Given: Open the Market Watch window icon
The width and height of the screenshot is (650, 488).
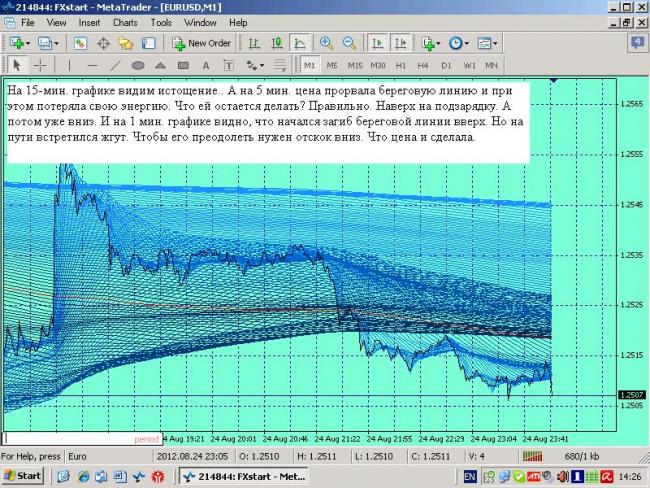Looking at the screenshot, I should 80,43.
